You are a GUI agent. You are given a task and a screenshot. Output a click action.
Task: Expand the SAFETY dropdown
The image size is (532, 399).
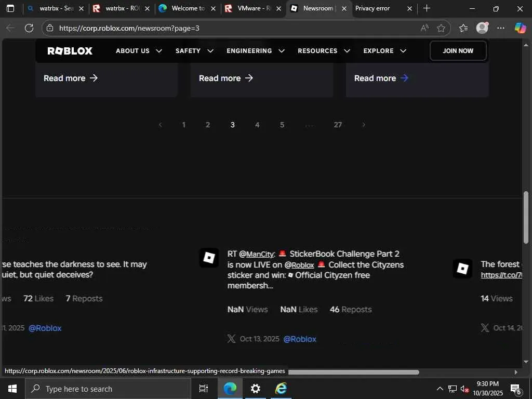click(194, 51)
